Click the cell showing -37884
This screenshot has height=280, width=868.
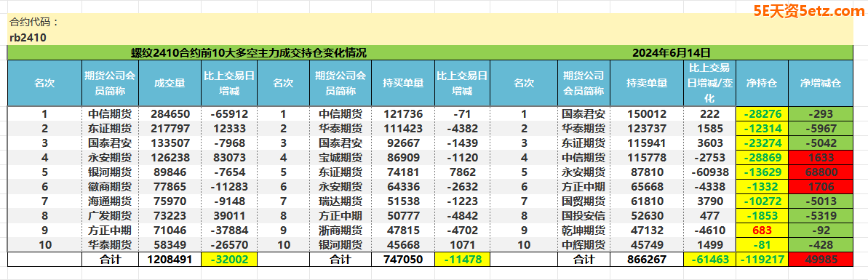228,230
